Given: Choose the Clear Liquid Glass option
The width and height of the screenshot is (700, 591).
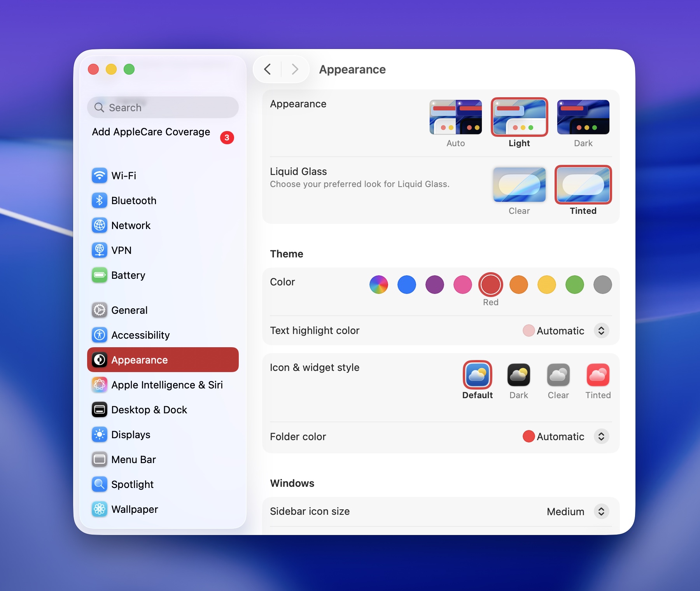Looking at the screenshot, I should [519, 185].
